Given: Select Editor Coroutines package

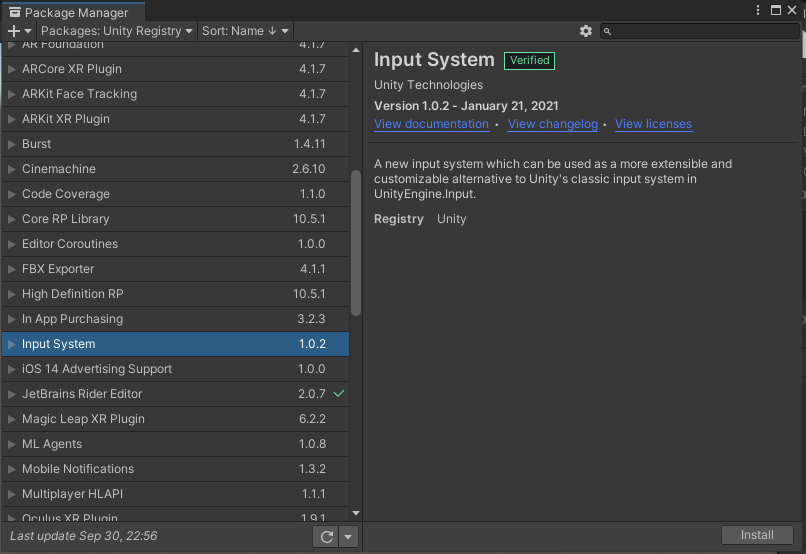Looking at the screenshot, I should 175,244.
